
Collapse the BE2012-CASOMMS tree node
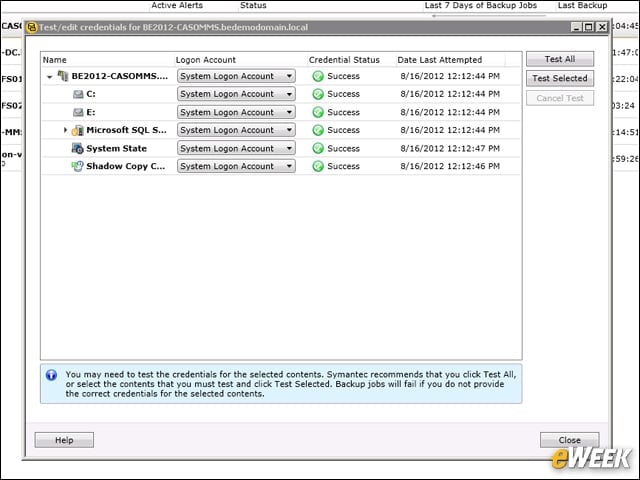tap(49, 77)
